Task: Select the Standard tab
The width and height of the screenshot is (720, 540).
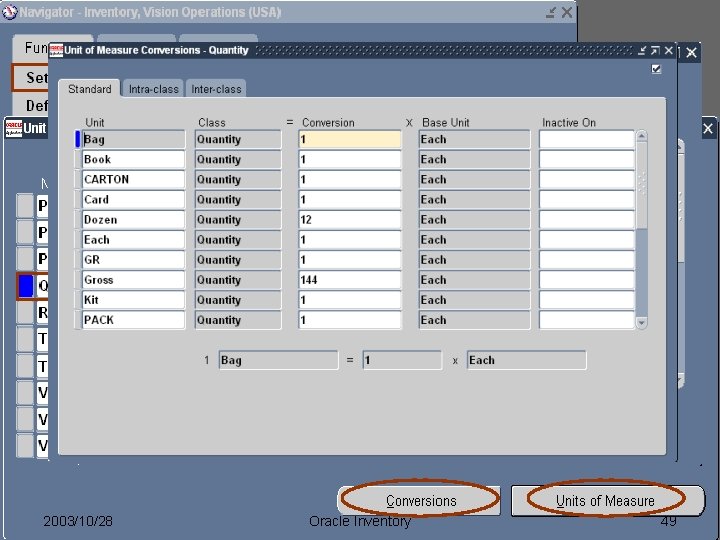Action: (x=90, y=89)
